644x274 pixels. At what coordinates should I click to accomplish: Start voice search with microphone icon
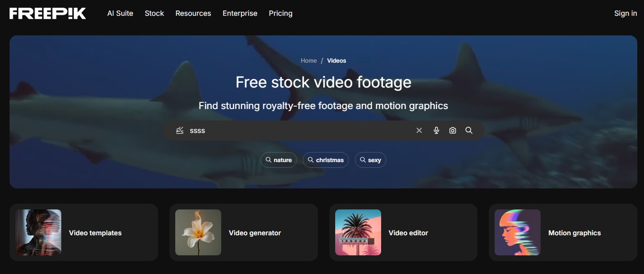[436, 131]
